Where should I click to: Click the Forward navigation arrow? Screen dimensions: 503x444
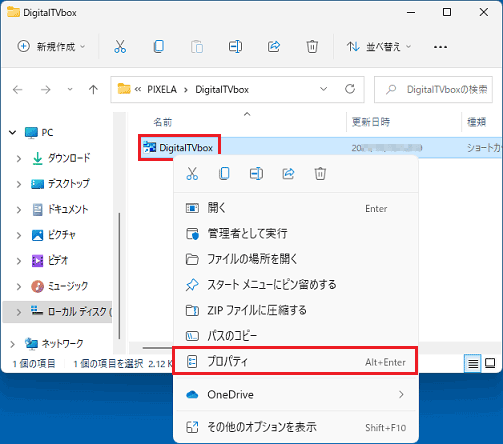pyautogui.click(x=46, y=89)
